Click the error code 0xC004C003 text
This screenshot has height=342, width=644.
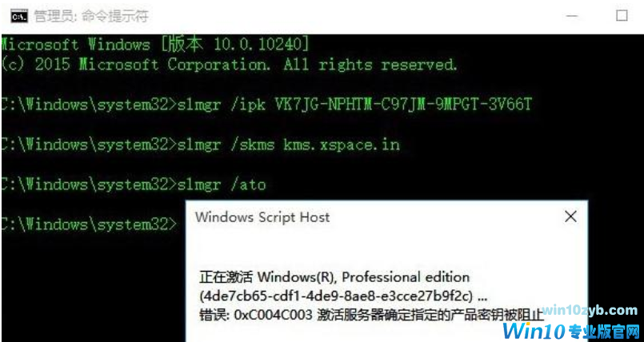[274, 315]
